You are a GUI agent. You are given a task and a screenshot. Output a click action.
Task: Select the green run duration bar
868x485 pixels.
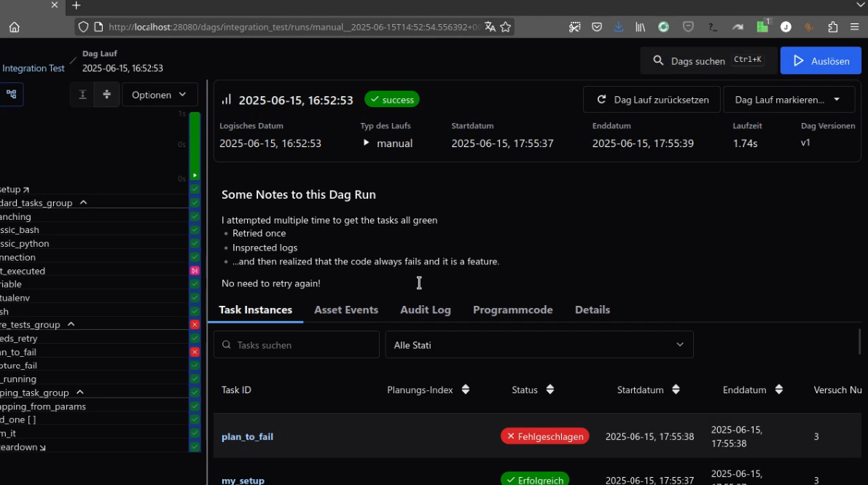(x=195, y=146)
